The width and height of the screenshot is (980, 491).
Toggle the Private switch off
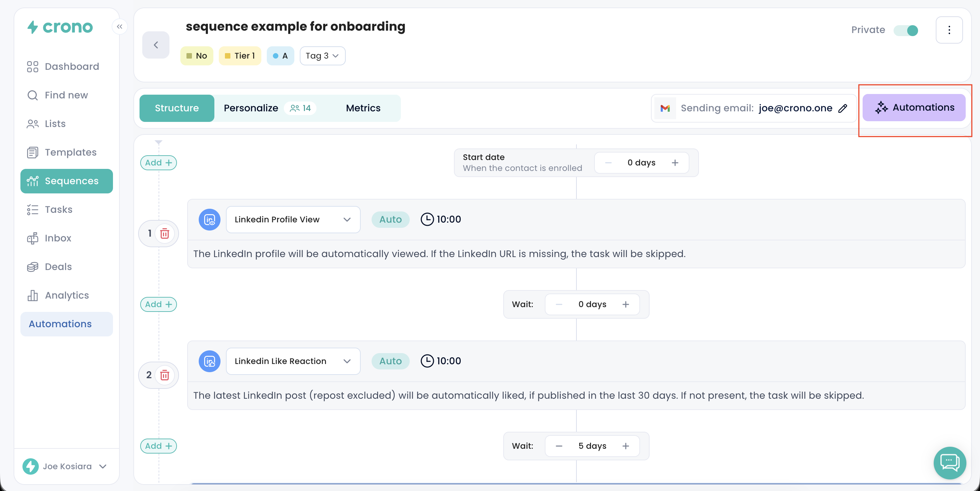point(906,30)
